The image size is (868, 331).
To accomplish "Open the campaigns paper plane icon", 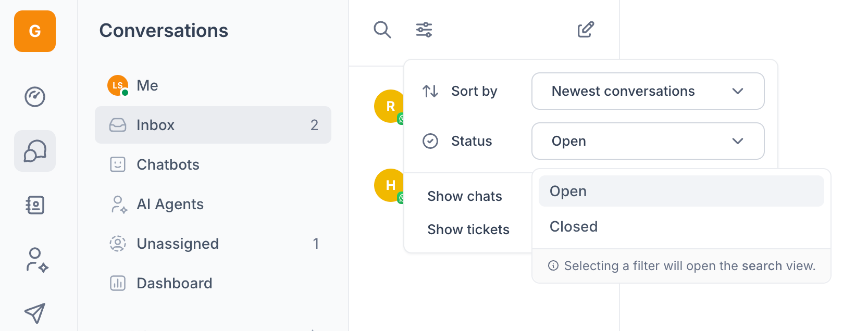I will (x=35, y=313).
